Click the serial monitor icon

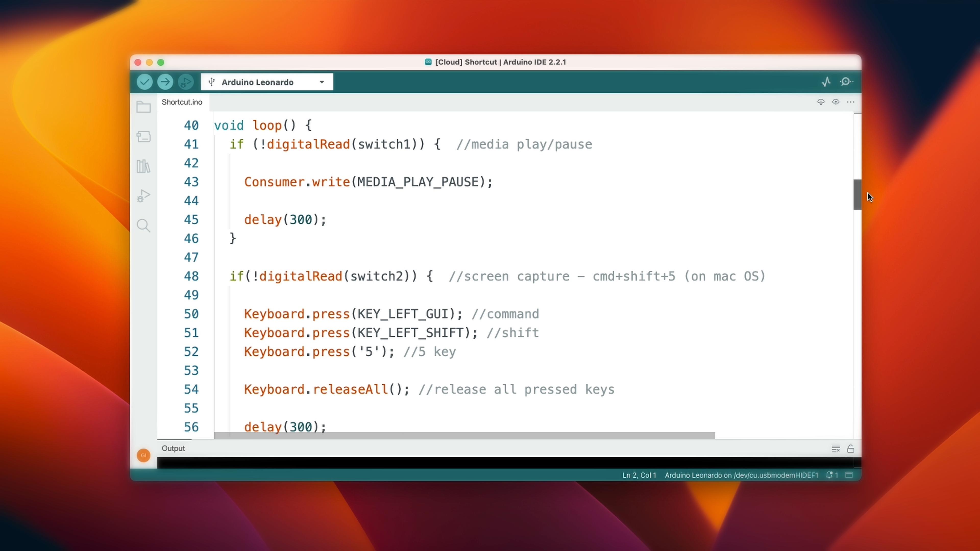(x=847, y=81)
